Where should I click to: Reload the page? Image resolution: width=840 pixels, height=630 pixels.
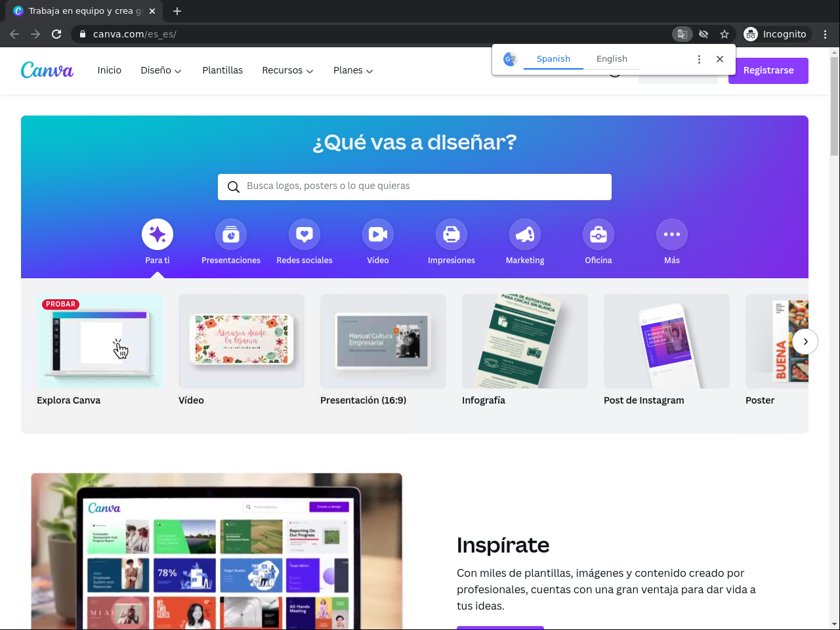(x=56, y=34)
